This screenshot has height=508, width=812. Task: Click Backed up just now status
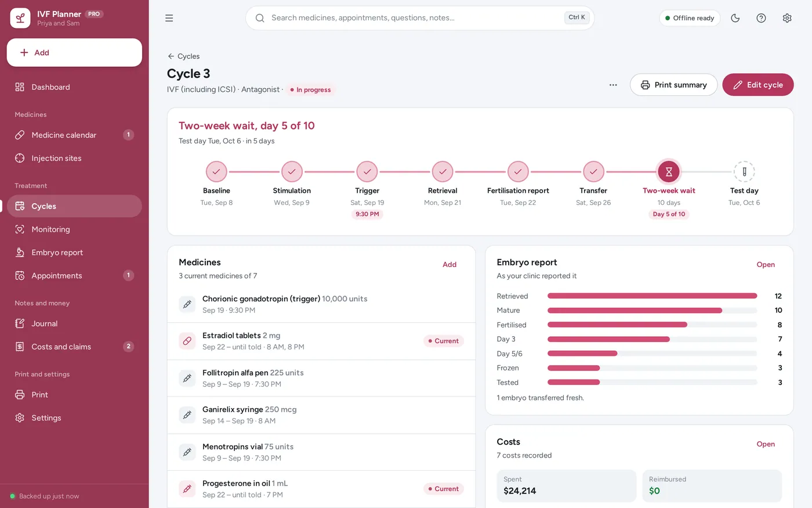pyautogui.click(x=45, y=496)
